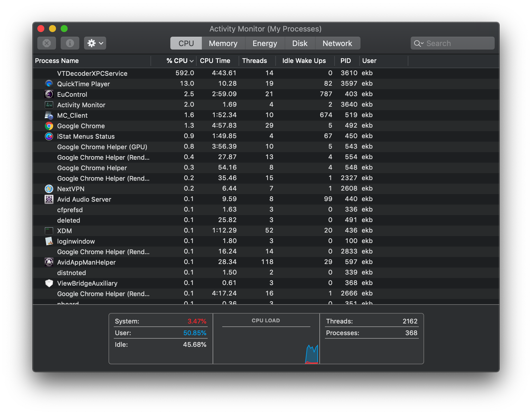Select Chrome Helper row with PID 2327

click(266, 178)
